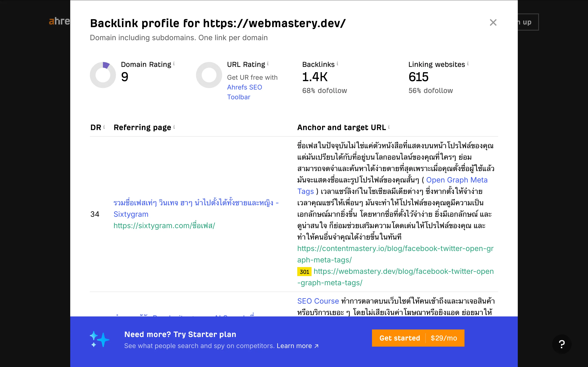588x367 pixels.
Task: Open the Backlinks info tooltip icon
Action: [x=338, y=63]
